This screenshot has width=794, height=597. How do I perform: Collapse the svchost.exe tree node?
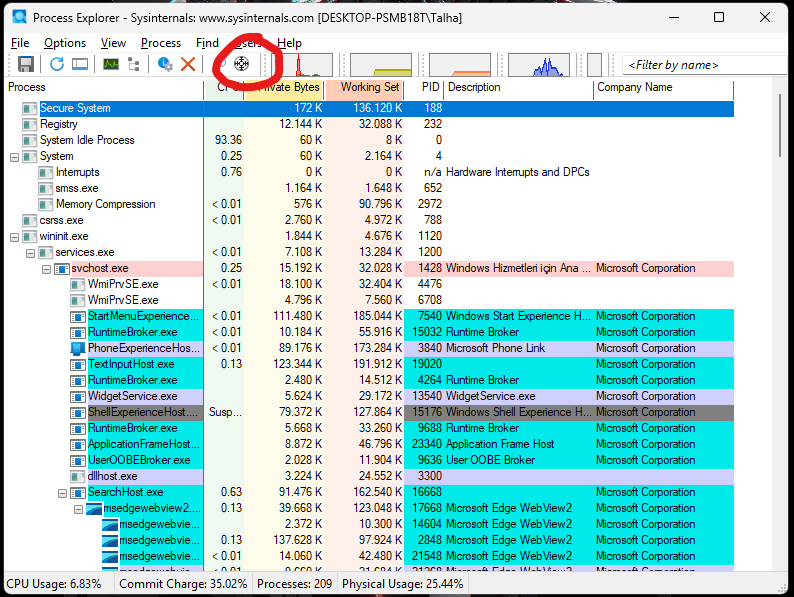click(47, 269)
